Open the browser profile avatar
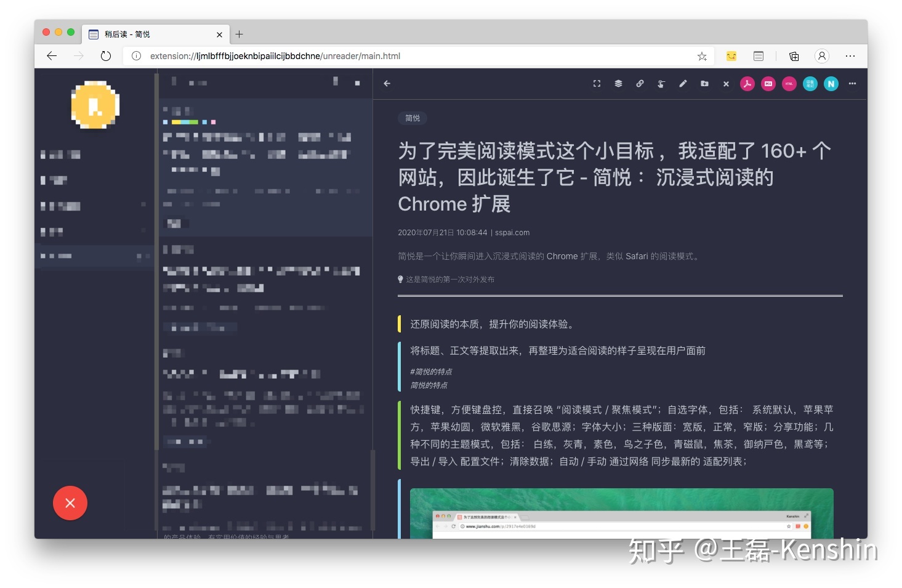 822,56
